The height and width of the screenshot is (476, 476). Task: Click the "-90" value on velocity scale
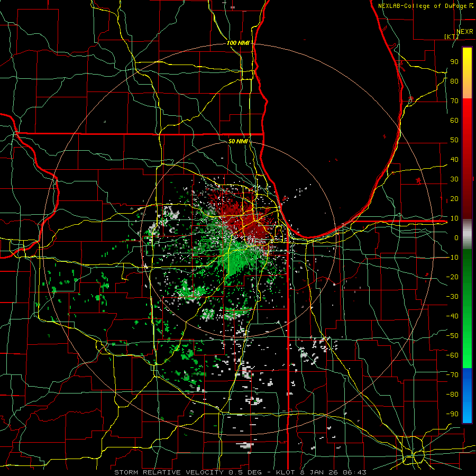452,414
